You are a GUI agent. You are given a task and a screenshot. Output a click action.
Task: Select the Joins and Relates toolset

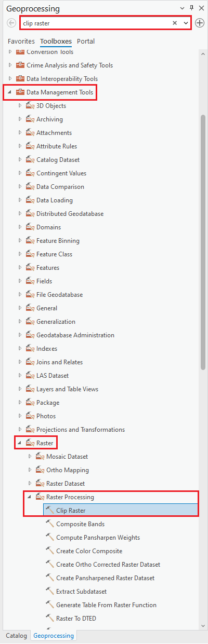(x=59, y=362)
